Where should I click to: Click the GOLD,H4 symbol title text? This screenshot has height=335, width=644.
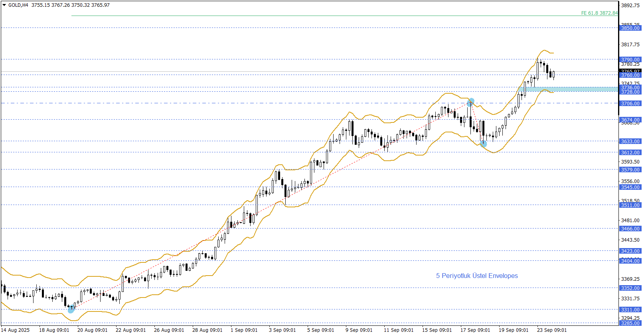18,5
